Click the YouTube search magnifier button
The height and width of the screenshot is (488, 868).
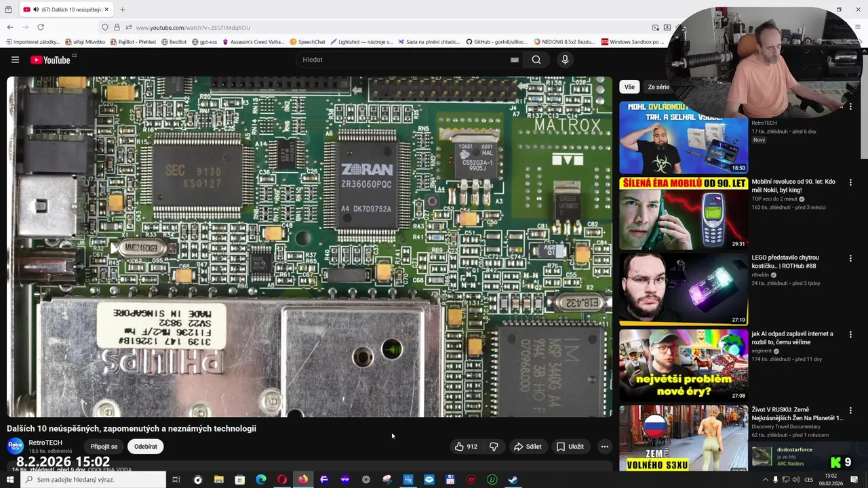click(x=536, y=60)
